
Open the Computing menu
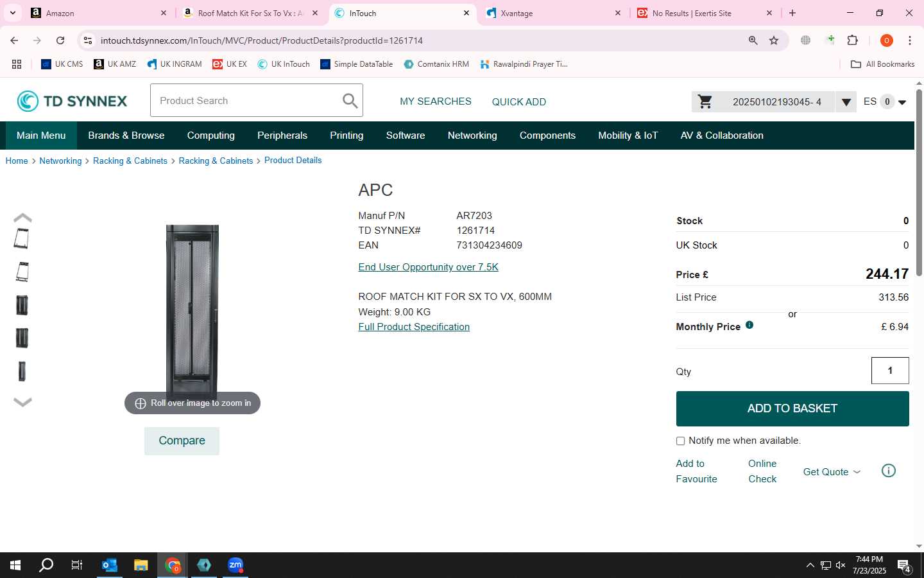(211, 136)
